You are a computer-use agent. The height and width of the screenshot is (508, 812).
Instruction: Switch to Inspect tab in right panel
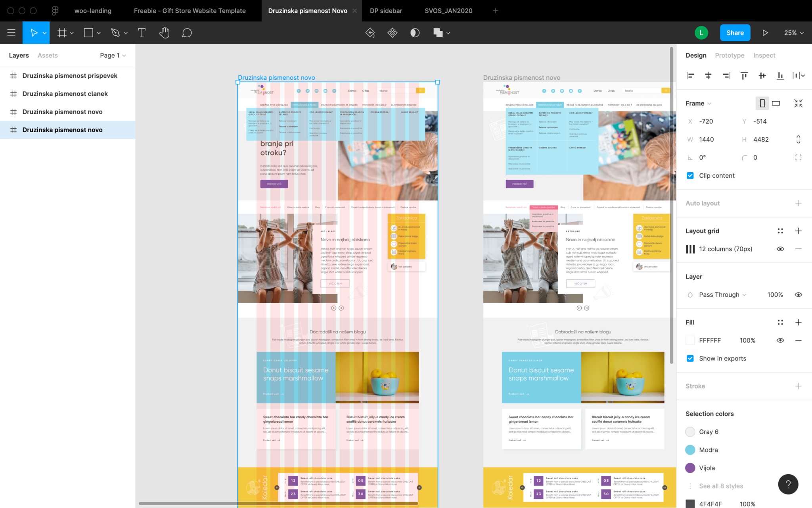764,55
